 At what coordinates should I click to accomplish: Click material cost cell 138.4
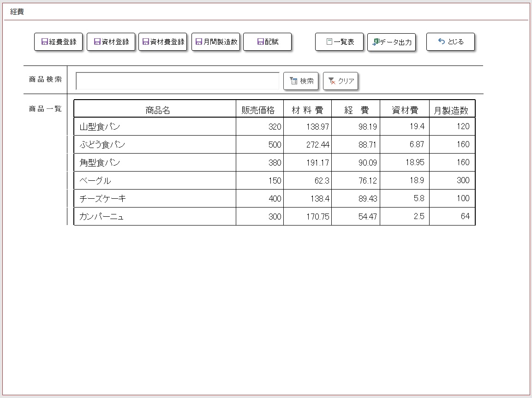pos(308,198)
